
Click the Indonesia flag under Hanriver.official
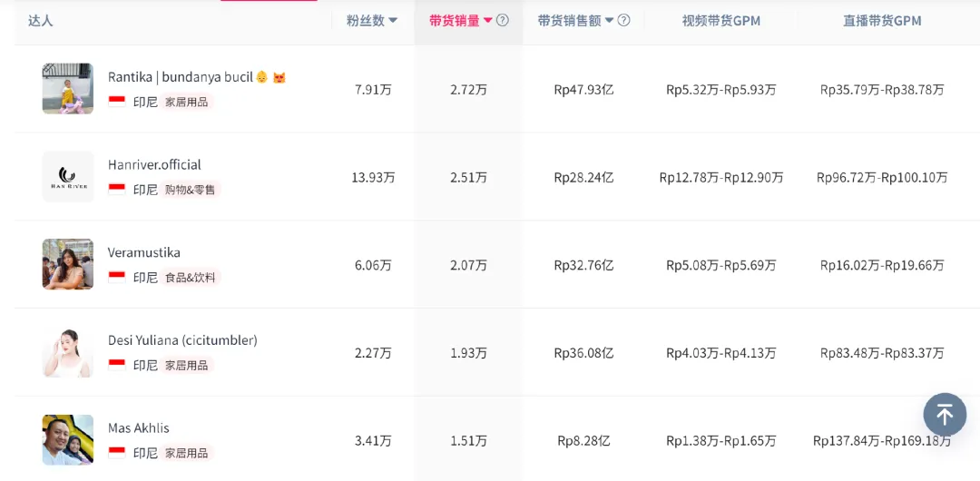point(117,189)
